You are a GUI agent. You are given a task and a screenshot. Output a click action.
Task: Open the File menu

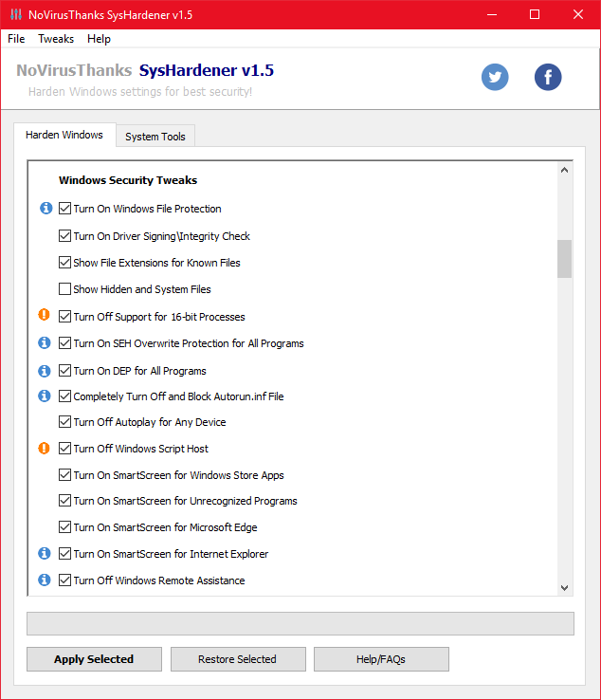16,39
